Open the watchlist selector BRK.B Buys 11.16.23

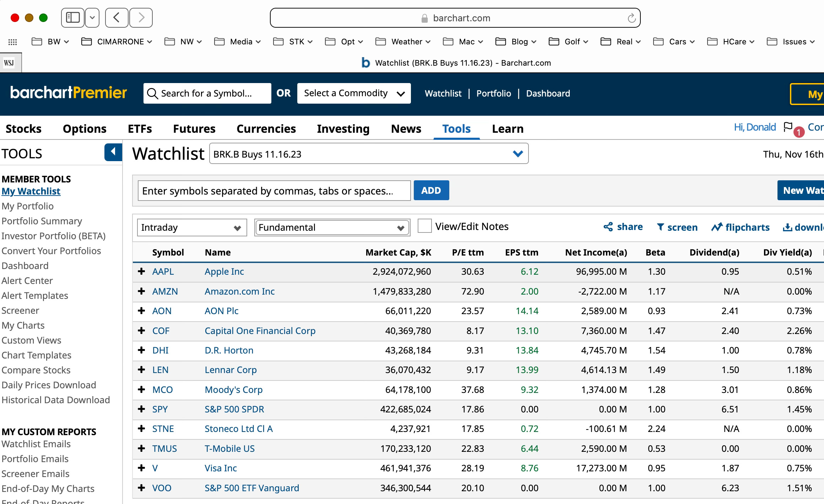369,154
